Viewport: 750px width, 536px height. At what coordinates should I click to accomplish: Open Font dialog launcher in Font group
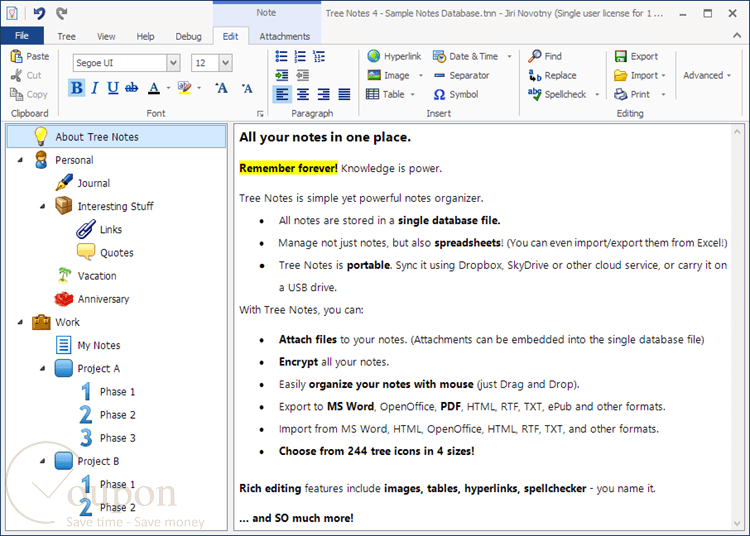(x=260, y=114)
